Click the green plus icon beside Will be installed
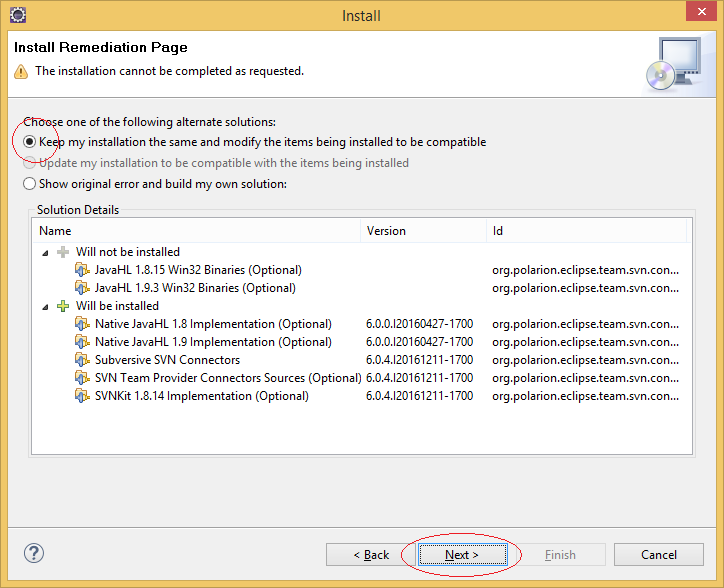This screenshot has height=588, width=724. pos(63,306)
